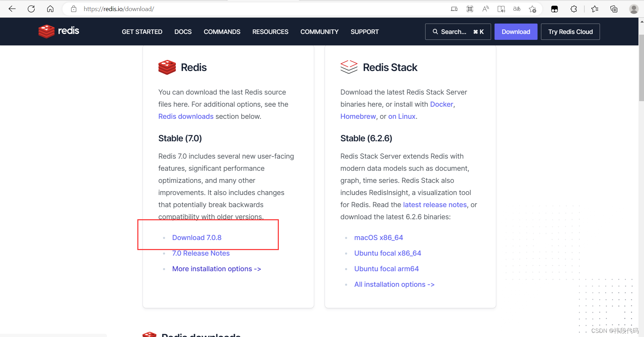
Task: Click the Redis Stack card title
Action: [390, 67]
